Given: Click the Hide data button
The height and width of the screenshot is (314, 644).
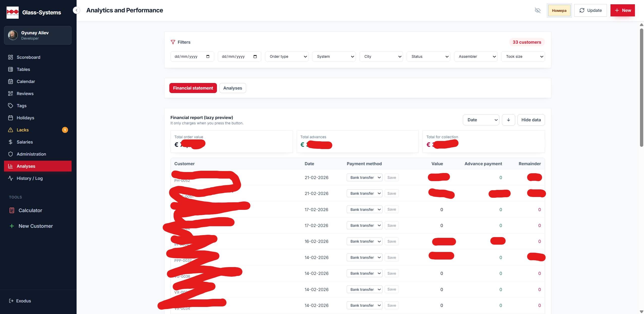Looking at the screenshot, I should pyautogui.click(x=531, y=120).
